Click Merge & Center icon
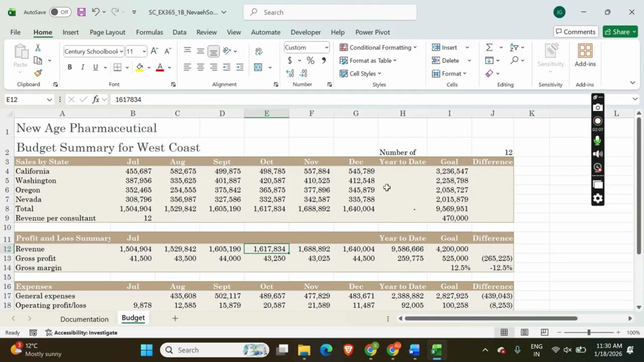The width and height of the screenshot is (644, 362). click(x=258, y=67)
